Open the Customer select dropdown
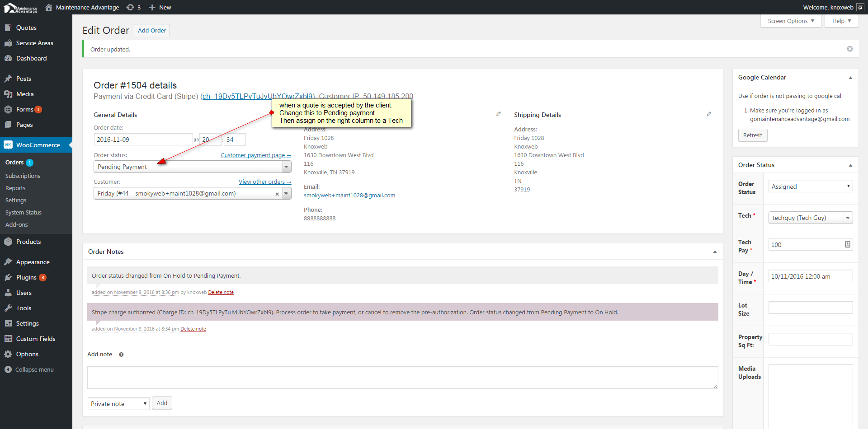This screenshot has height=429, width=868. point(193,193)
